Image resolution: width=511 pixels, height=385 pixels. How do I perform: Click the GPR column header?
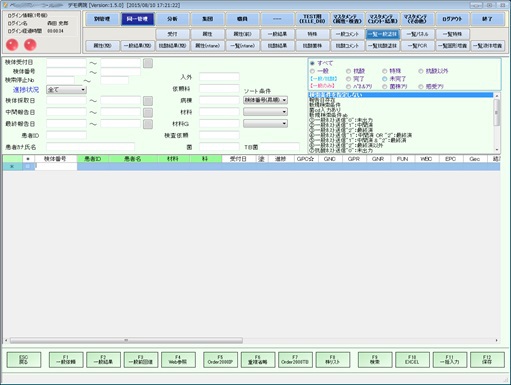tap(353, 159)
